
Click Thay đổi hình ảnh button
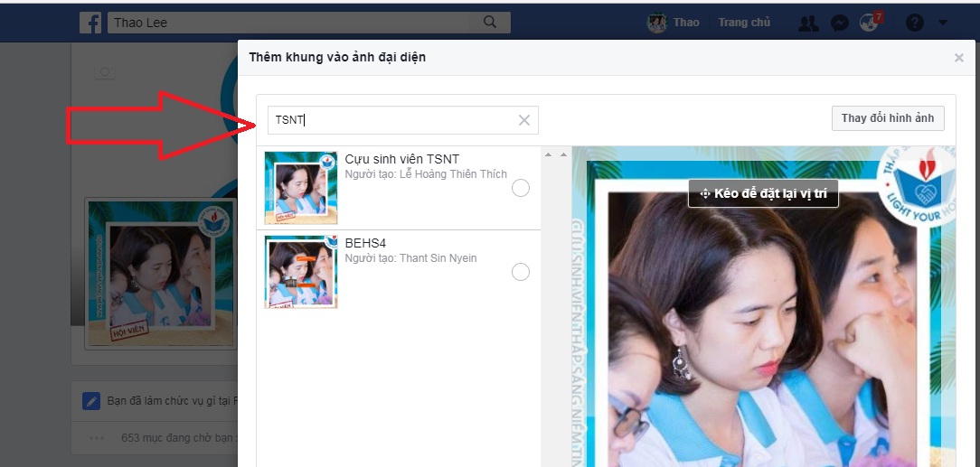coord(888,118)
